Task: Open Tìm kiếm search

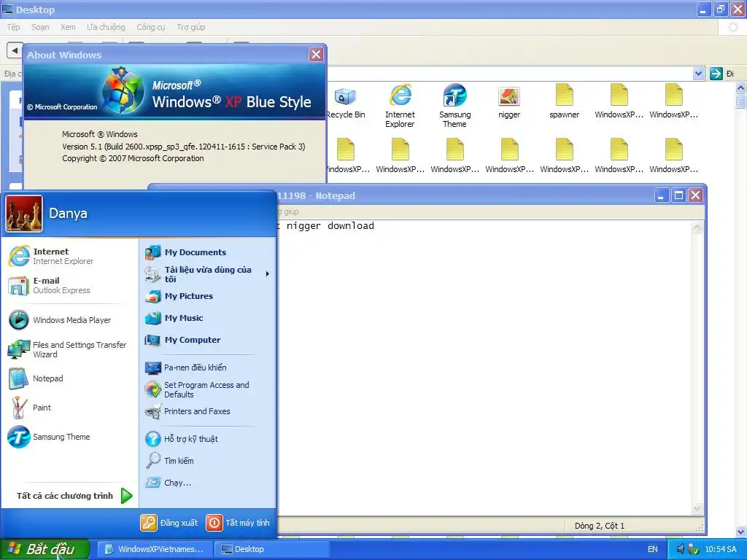Action: click(169, 461)
